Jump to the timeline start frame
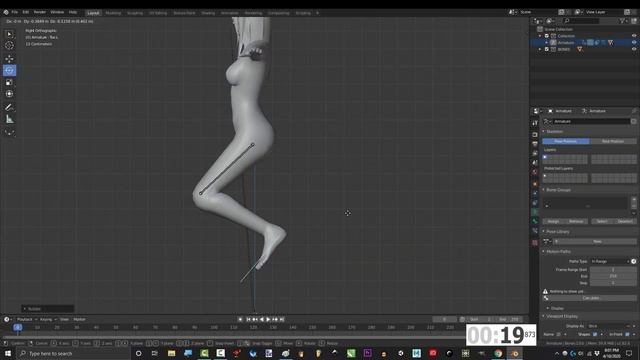This screenshot has width=640, height=360. [x=248, y=320]
